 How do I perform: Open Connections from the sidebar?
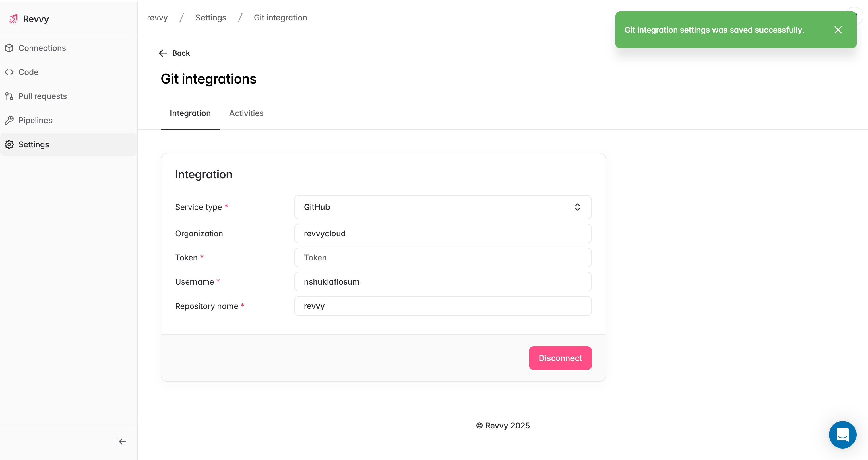click(42, 48)
